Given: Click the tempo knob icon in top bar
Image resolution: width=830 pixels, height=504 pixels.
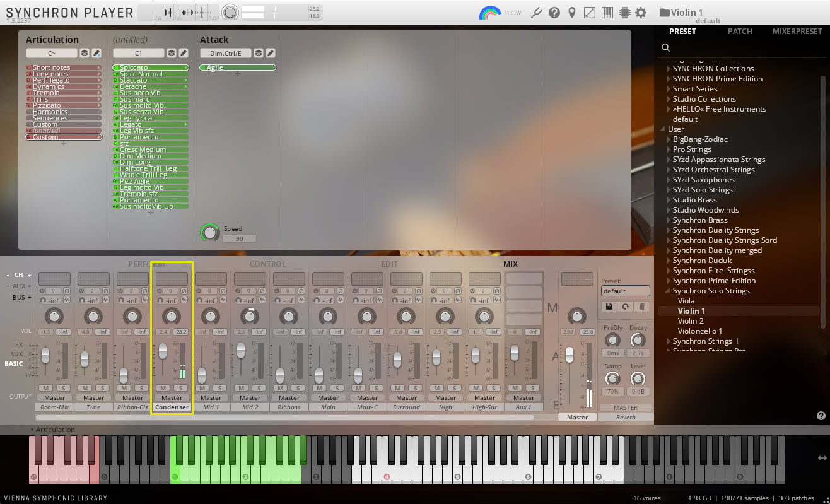Looking at the screenshot, I should click(231, 12).
